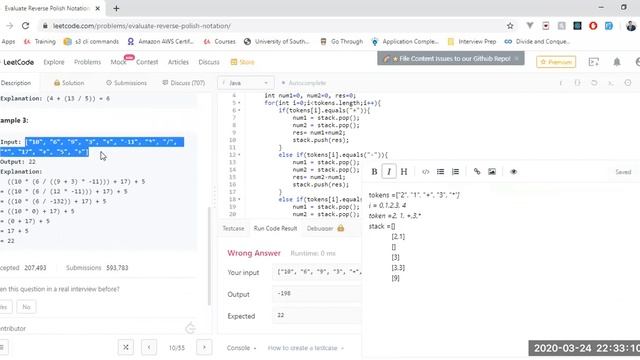Screen dimensions: 640x360
Task: Click the red Opera extension icon
Action: click(x=593, y=26)
